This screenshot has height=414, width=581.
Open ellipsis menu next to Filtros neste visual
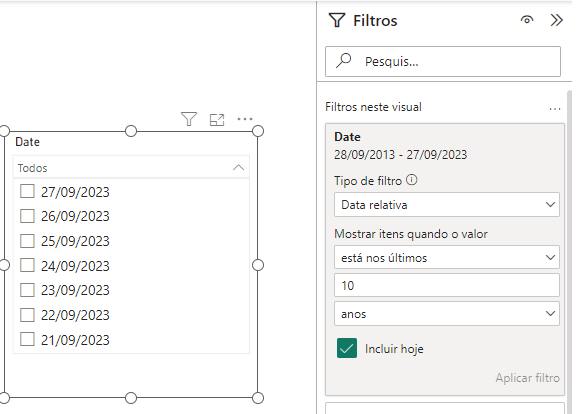pyautogui.click(x=555, y=109)
